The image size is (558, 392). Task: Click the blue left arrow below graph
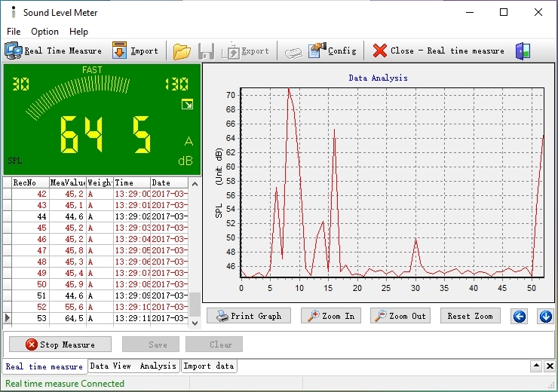coord(520,316)
